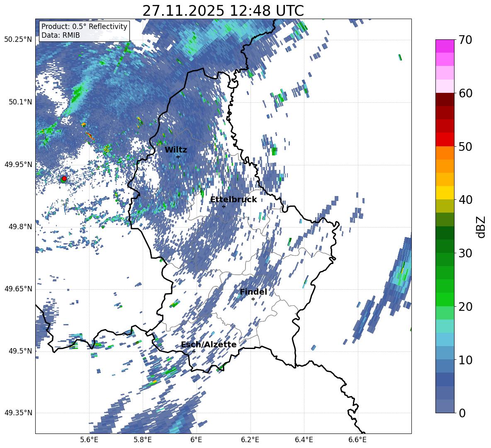Click the 70 colorbar tick label
Image resolution: width=491 pixels, height=448 pixels.
(465, 40)
